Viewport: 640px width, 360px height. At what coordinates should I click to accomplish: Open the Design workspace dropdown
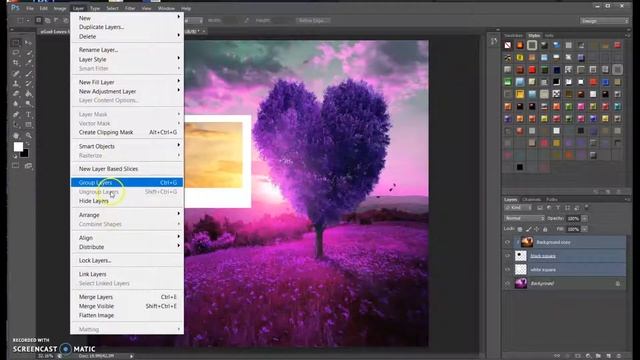click(x=604, y=20)
